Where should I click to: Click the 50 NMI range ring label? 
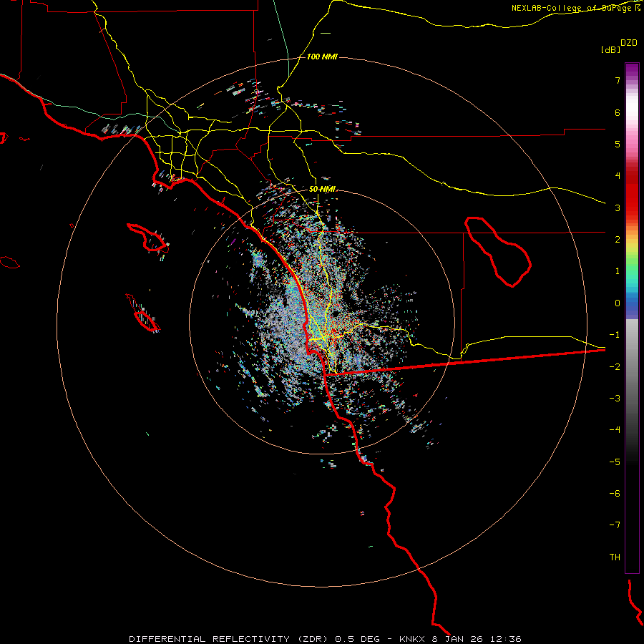pos(322,189)
